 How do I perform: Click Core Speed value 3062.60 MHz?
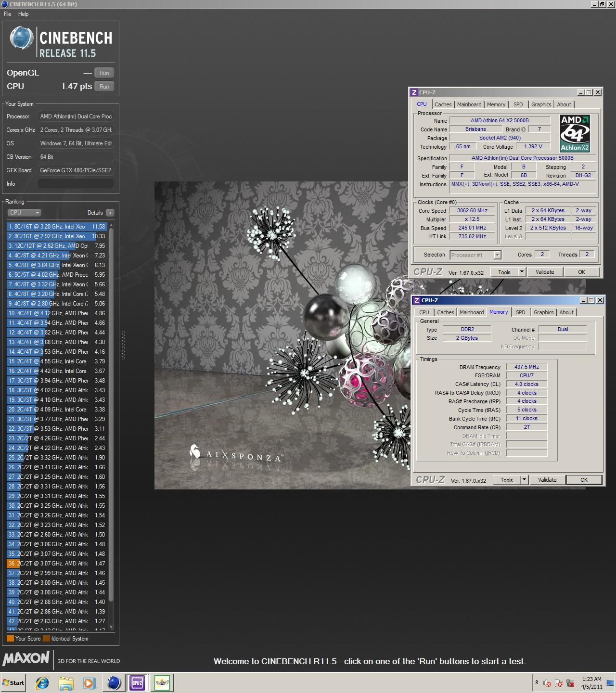point(472,211)
